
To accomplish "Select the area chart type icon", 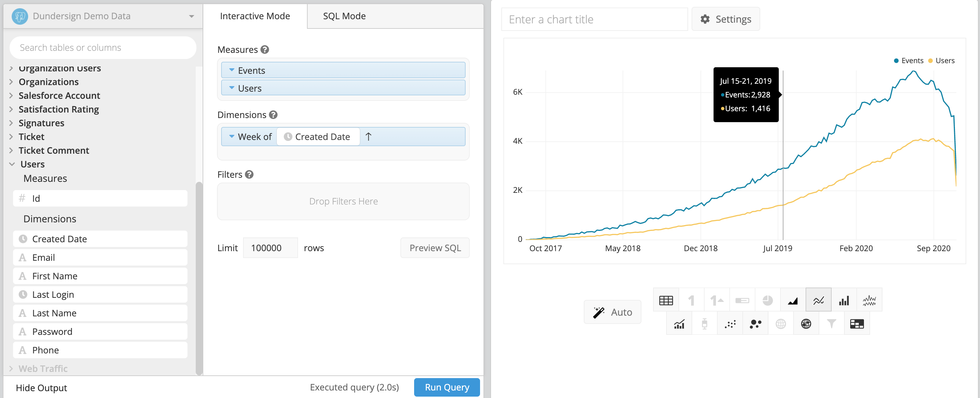I will click(793, 300).
